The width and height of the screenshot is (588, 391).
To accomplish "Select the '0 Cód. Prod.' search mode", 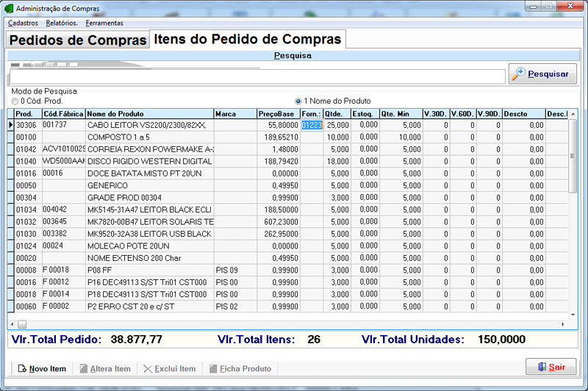I will pos(15,101).
